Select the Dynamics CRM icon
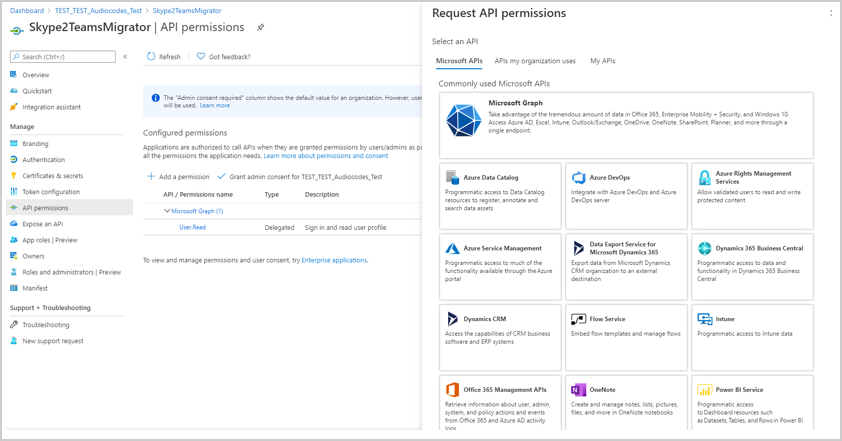The width and height of the screenshot is (842, 441). (x=453, y=319)
